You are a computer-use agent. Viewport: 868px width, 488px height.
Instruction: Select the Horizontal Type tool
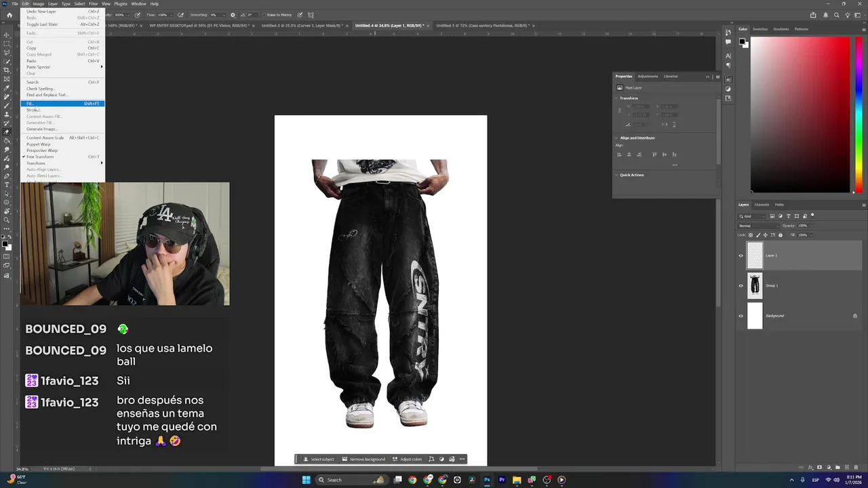click(x=7, y=184)
